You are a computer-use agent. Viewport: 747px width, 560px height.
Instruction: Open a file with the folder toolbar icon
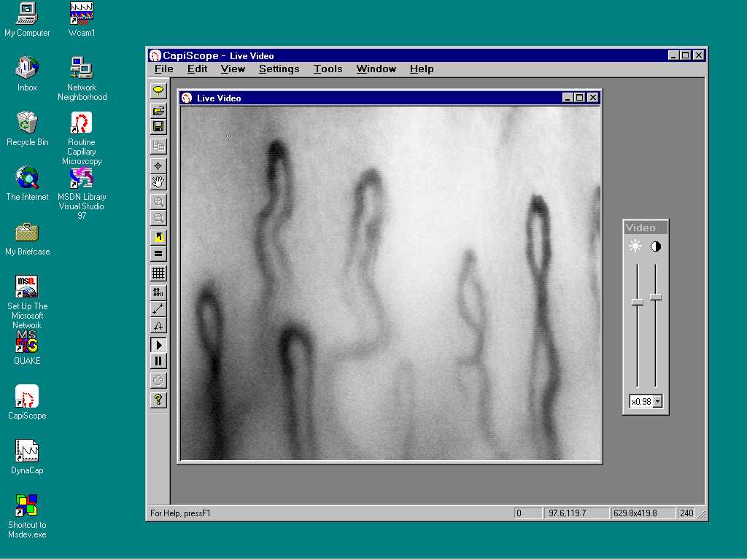coord(158,110)
